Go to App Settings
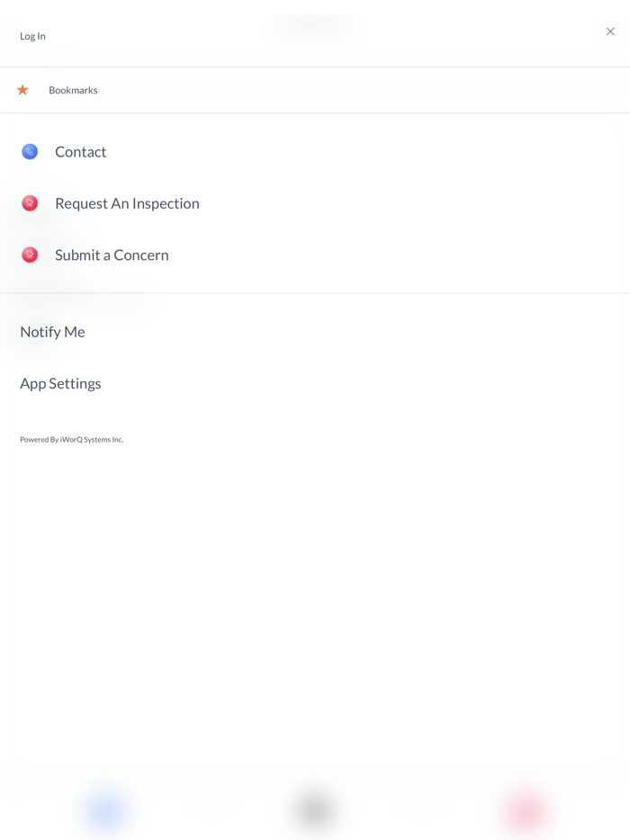 [60, 383]
